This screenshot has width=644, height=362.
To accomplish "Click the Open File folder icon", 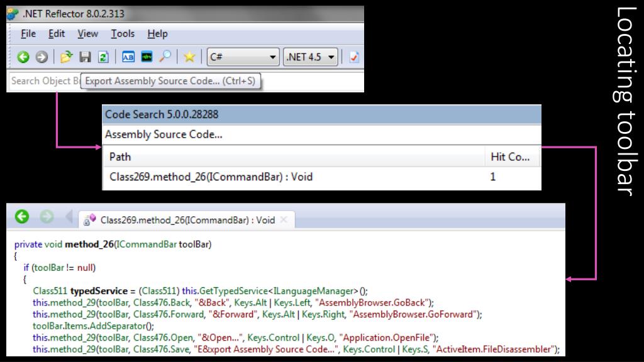I will [66, 57].
